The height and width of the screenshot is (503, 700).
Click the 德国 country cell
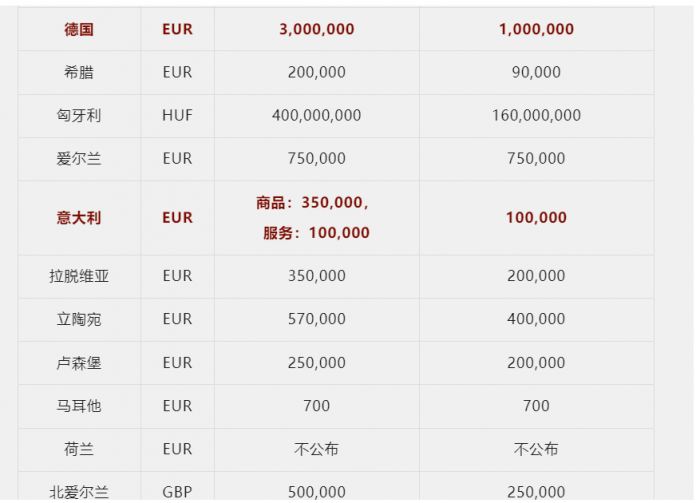(79, 29)
